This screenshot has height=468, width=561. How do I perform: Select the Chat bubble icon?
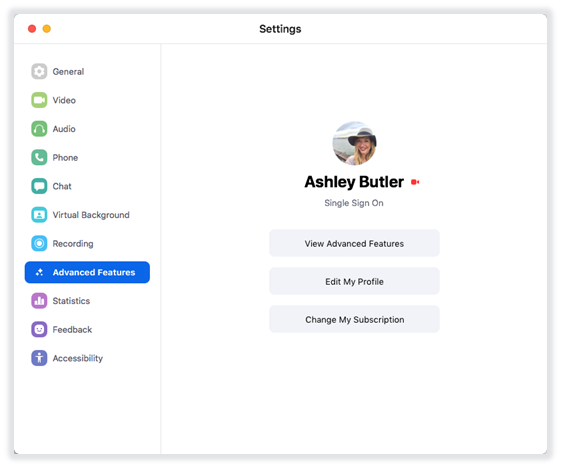pos(39,186)
